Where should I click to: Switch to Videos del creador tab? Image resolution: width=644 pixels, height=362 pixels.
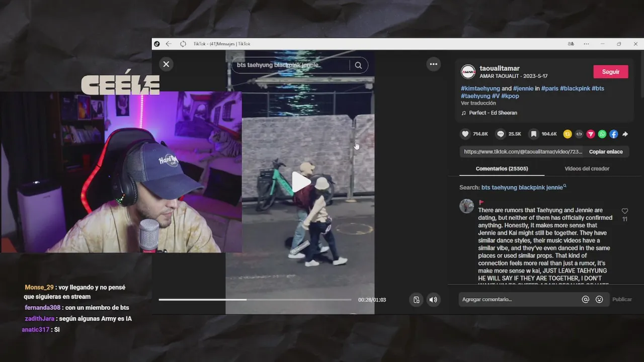587,168
